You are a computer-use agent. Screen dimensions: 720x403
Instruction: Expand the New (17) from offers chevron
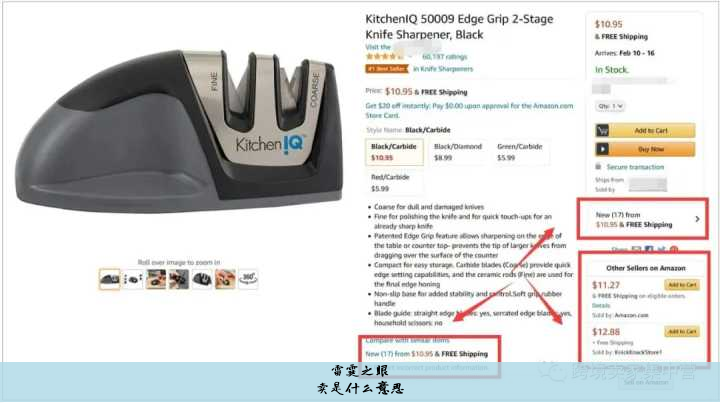tap(697, 219)
